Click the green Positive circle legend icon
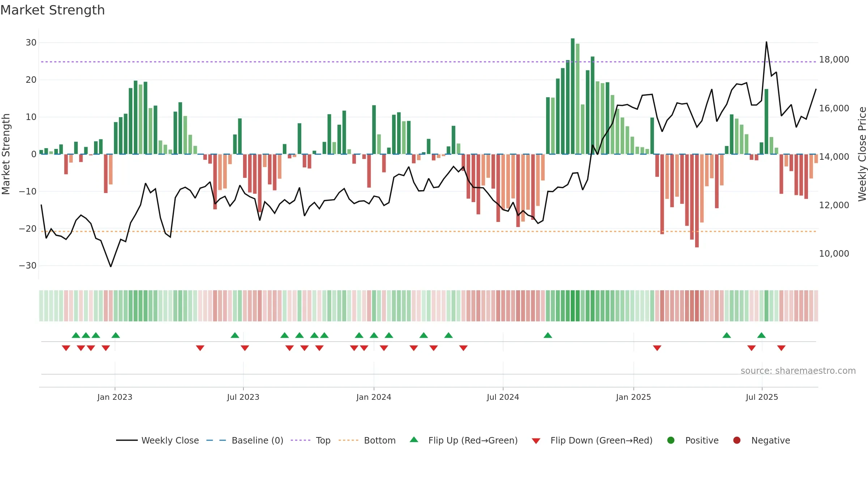This screenshot has height=488, width=868. (671, 440)
